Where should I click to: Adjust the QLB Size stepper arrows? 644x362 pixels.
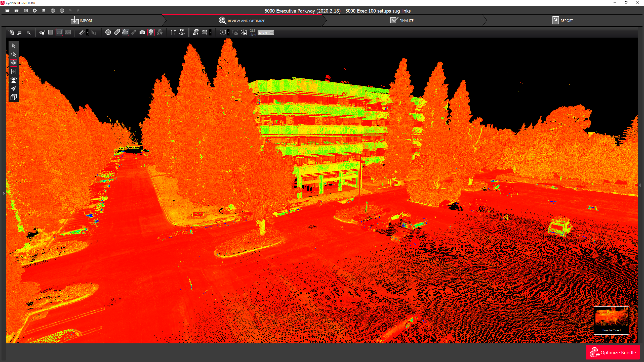(x=271, y=32)
